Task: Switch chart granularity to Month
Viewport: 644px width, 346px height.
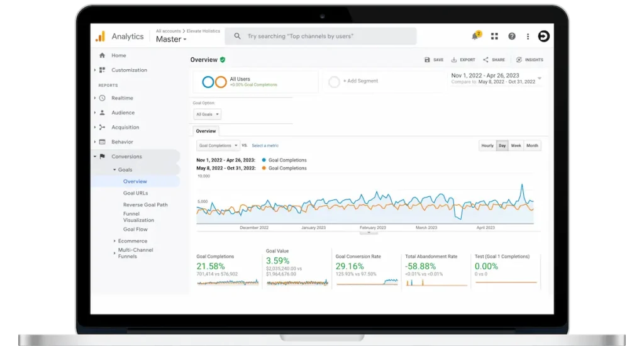Action: pyautogui.click(x=532, y=145)
